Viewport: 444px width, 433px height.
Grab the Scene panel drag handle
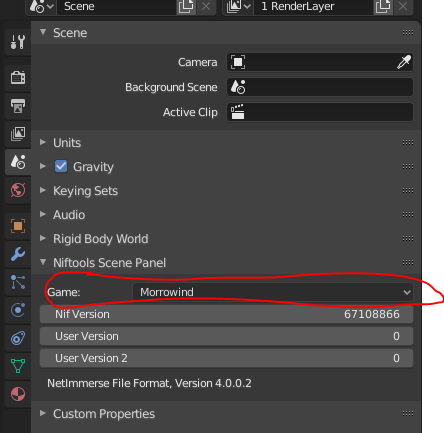pos(408,33)
